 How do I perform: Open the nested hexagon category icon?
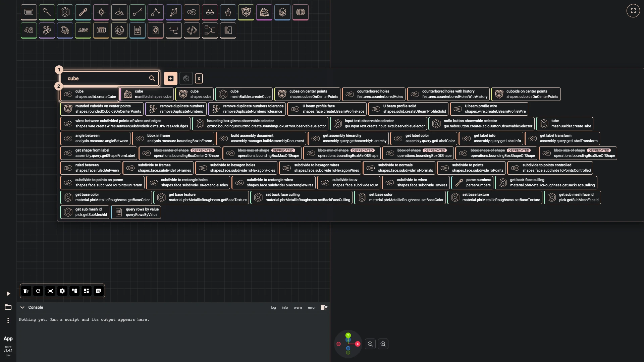pos(65,12)
